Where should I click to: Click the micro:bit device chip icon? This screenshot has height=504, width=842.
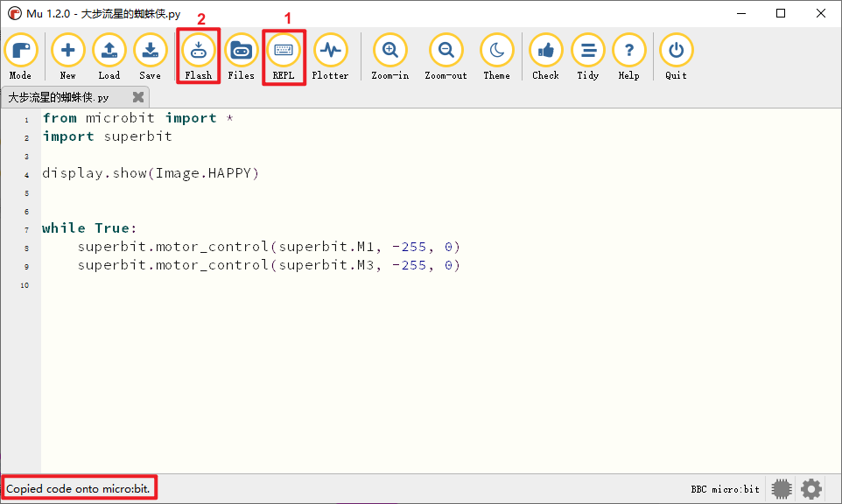pyautogui.click(x=782, y=489)
